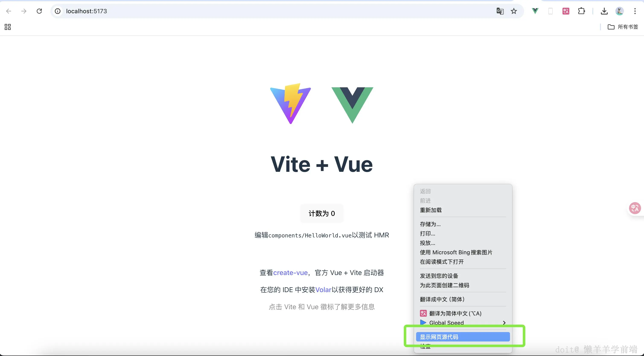644x356 pixels.
Task: Select 显示网页源代码 in context menu
Action: [x=439, y=337]
